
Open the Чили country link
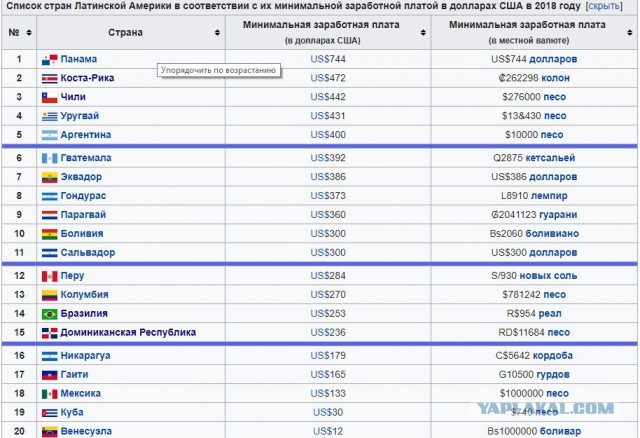[x=73, y=97]
